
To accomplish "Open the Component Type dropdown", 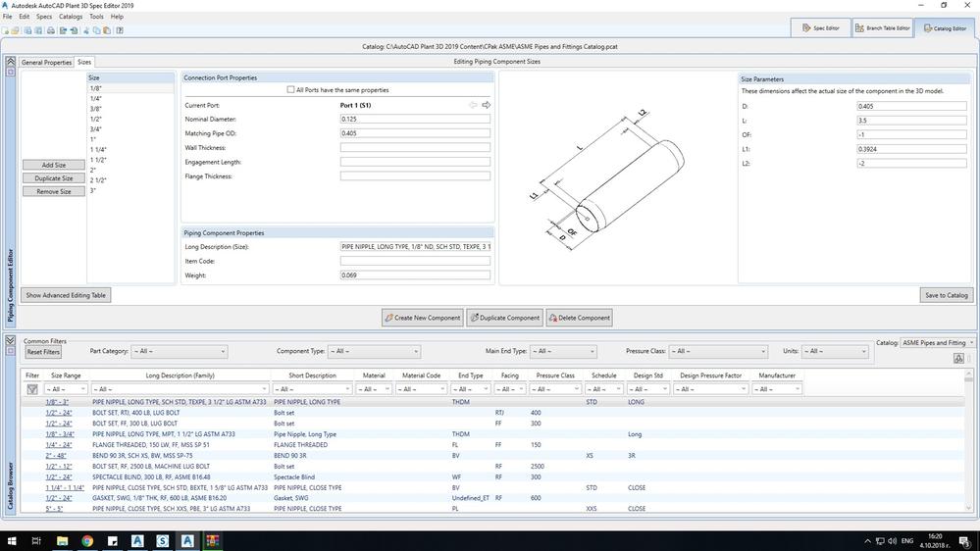I will (x=374, y=351).
